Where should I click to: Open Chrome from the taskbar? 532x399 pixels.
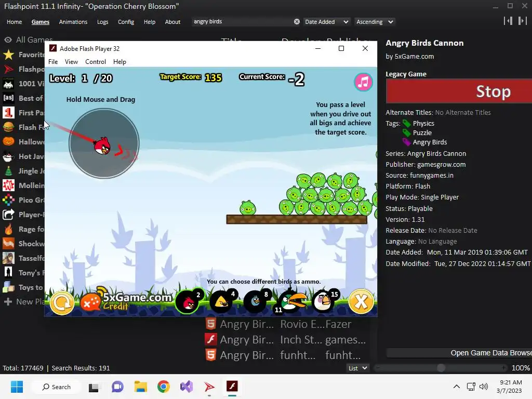(164, 387)
